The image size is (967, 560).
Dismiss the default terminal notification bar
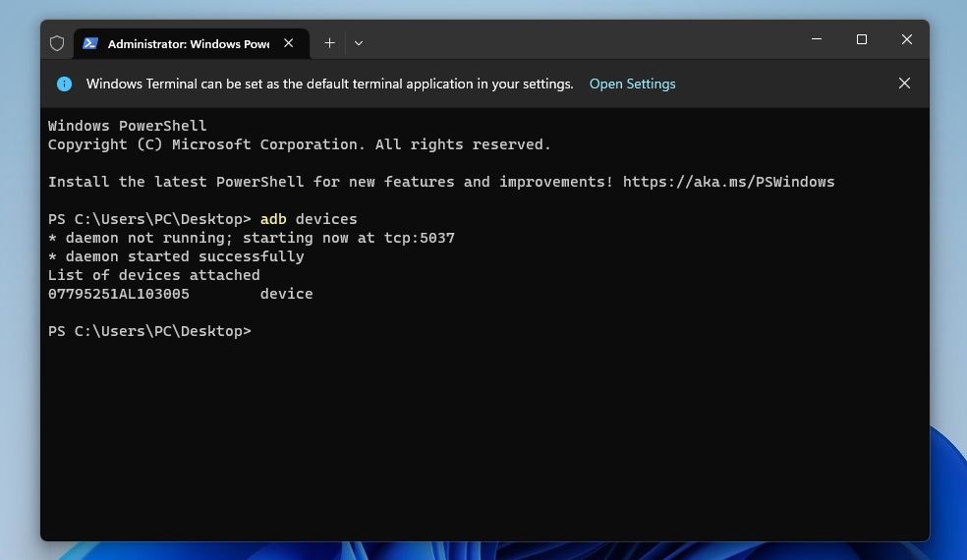904,84
